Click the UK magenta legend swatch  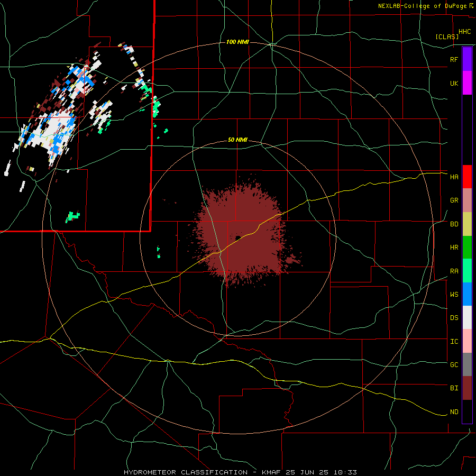[x=467, y=83]
